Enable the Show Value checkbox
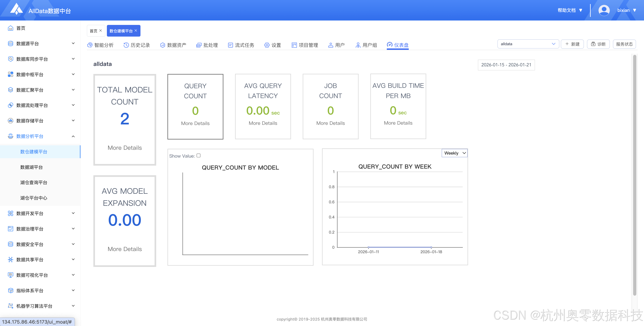Image resolution: width=644 pixels, height=326 pixels. point(198,156)
